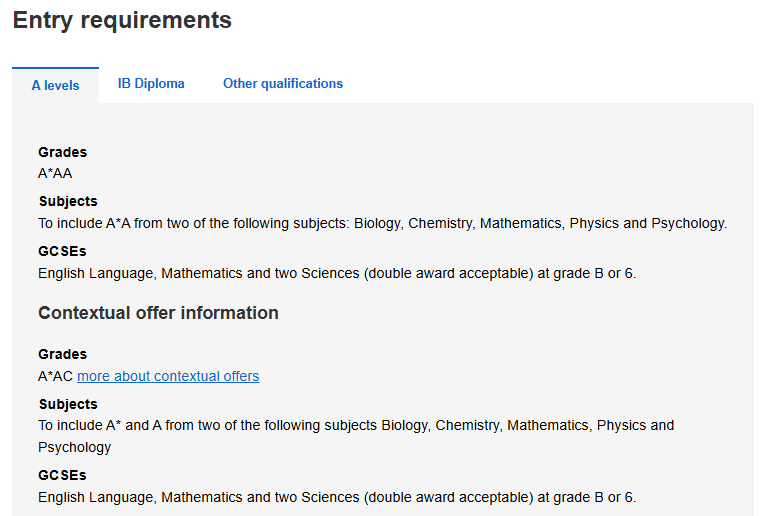This screenshot has width=765, height=516.
Task: Click the sentence starting 'To include A*A from two'
Action: [x=382, y=223]
